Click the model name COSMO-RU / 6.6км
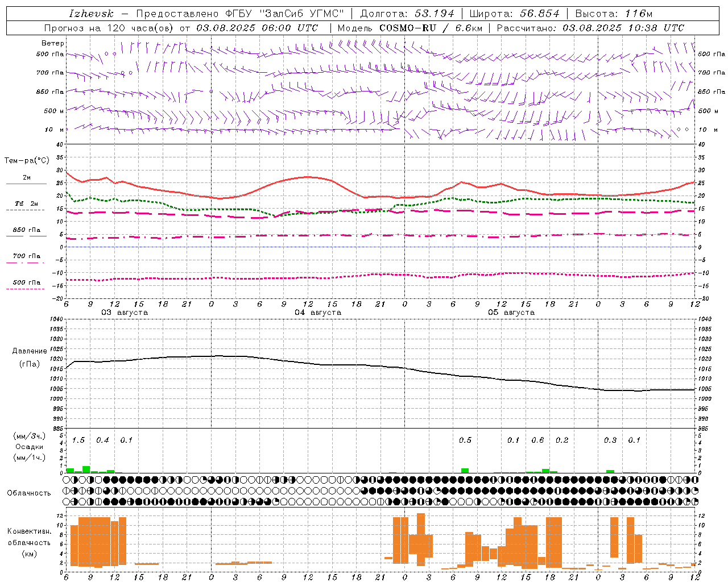 pos(431,28)
